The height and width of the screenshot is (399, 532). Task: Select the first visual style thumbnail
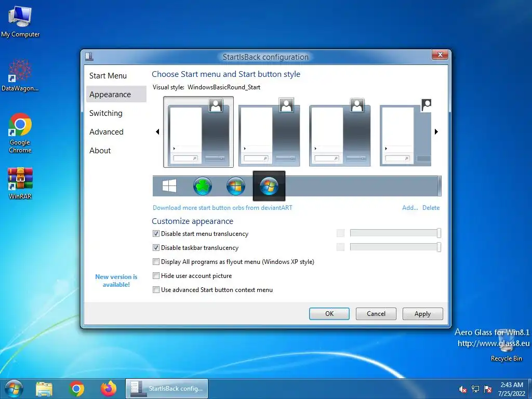click(198, 132)
